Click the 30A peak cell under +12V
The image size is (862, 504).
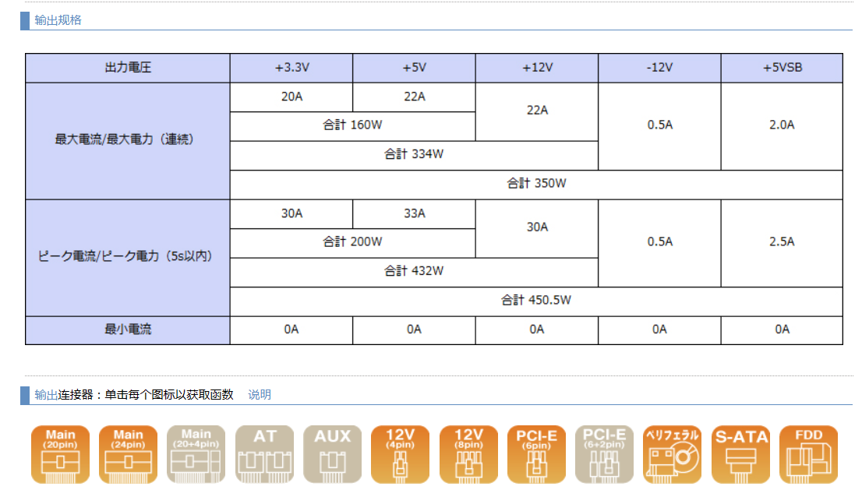click(537, 228)
